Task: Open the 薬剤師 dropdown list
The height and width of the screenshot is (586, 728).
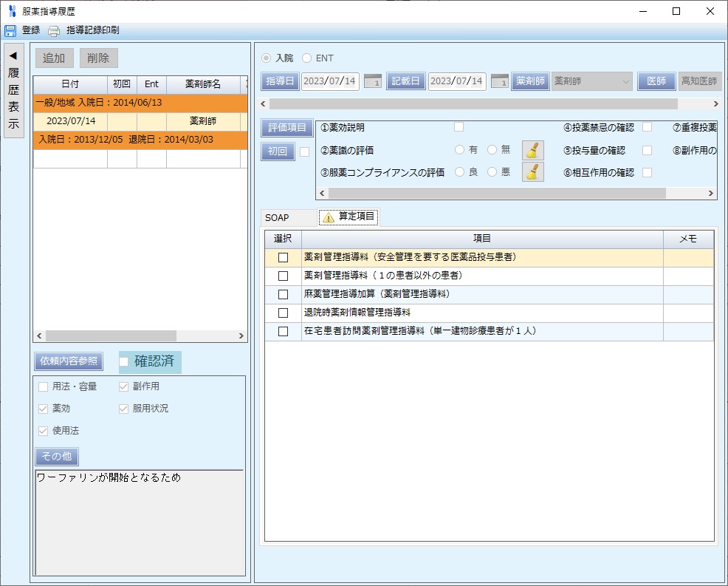Action: pyautogui.click(x=626, y=81)
